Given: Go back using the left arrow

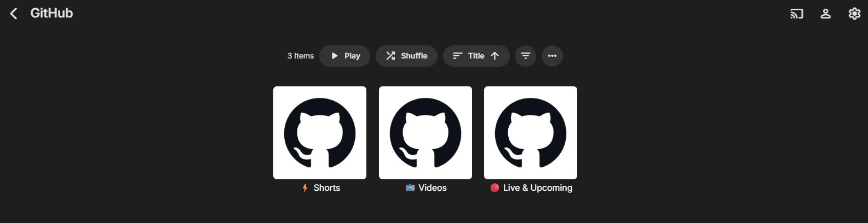Looking at the screenshot, I should pos(14,13).
